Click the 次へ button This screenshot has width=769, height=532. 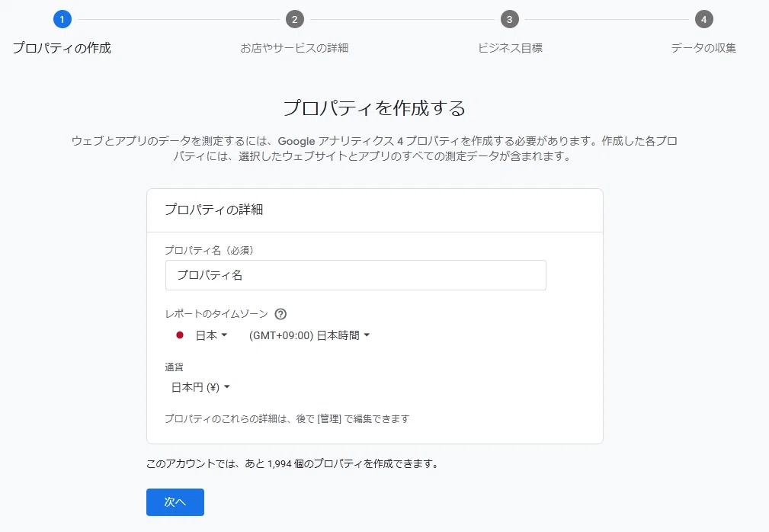pos(175,502)
